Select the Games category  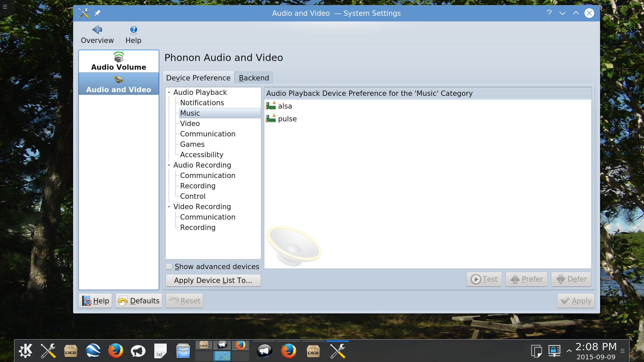192,144
